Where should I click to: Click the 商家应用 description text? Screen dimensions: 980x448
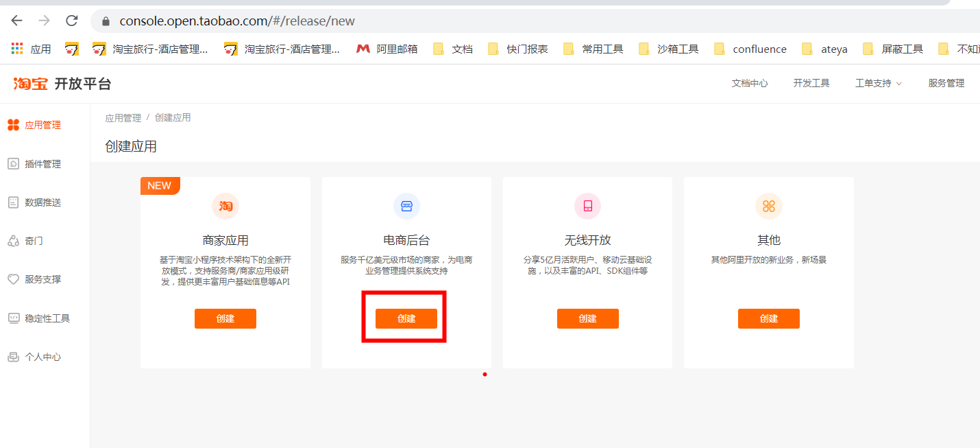[225, 271]
